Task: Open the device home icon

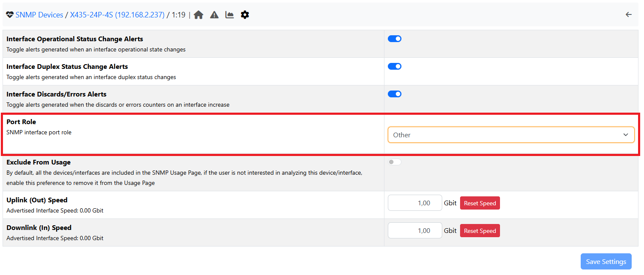Action: point(198,15)
